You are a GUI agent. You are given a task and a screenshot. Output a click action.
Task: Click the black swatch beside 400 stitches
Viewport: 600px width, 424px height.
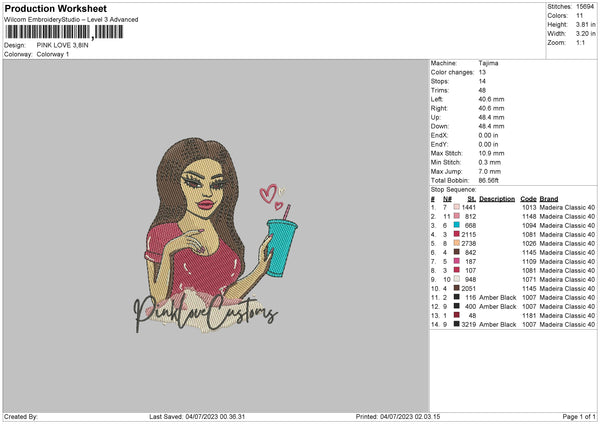(x=457, y=306)
